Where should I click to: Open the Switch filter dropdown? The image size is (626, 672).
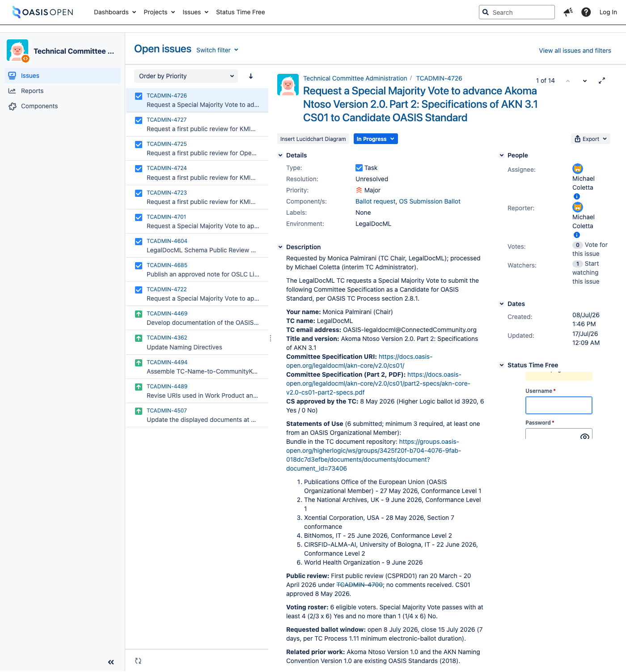(217, 50)
